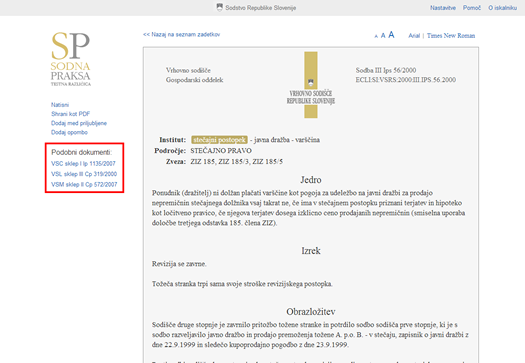Select the medium font size A
Image resolution: width=525 pixels, height=363 pixels.
tap(383, 35)
